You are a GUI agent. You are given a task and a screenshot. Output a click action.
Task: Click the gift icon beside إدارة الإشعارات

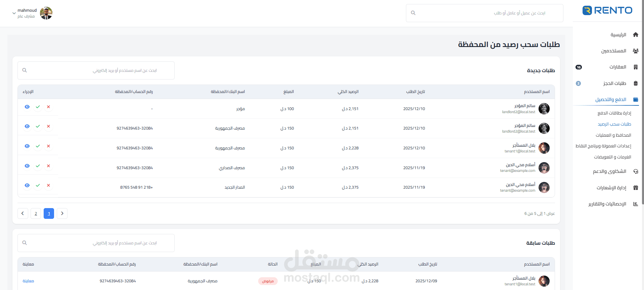636,188
